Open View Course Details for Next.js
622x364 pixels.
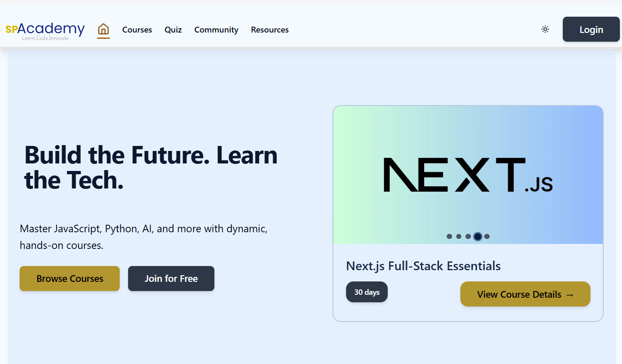point(525,294)
